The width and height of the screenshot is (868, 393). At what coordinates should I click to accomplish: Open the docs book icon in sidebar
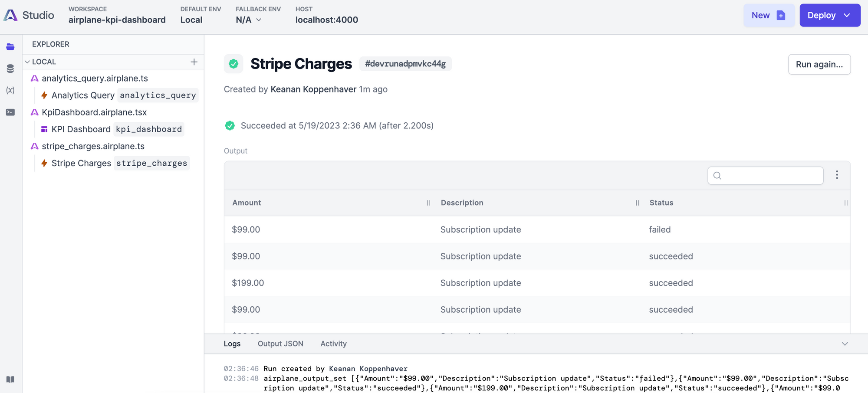(x=10, y=380)
